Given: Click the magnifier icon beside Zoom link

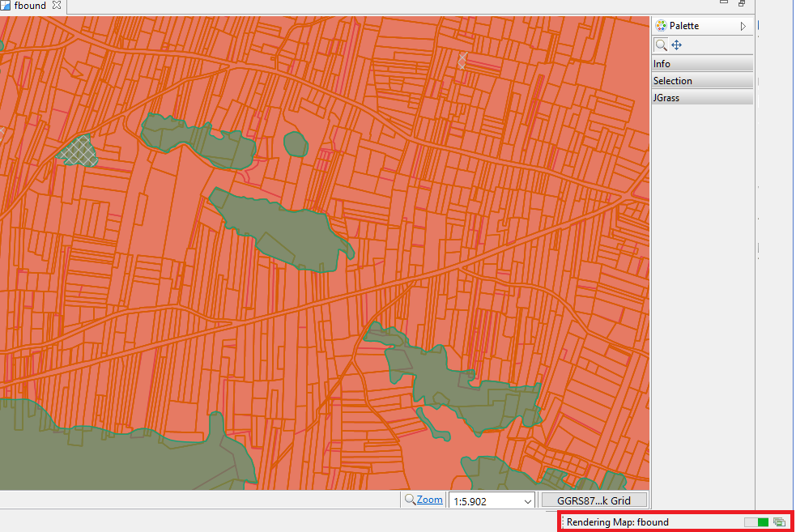Looking at the screenshot, I should [410, 500].
